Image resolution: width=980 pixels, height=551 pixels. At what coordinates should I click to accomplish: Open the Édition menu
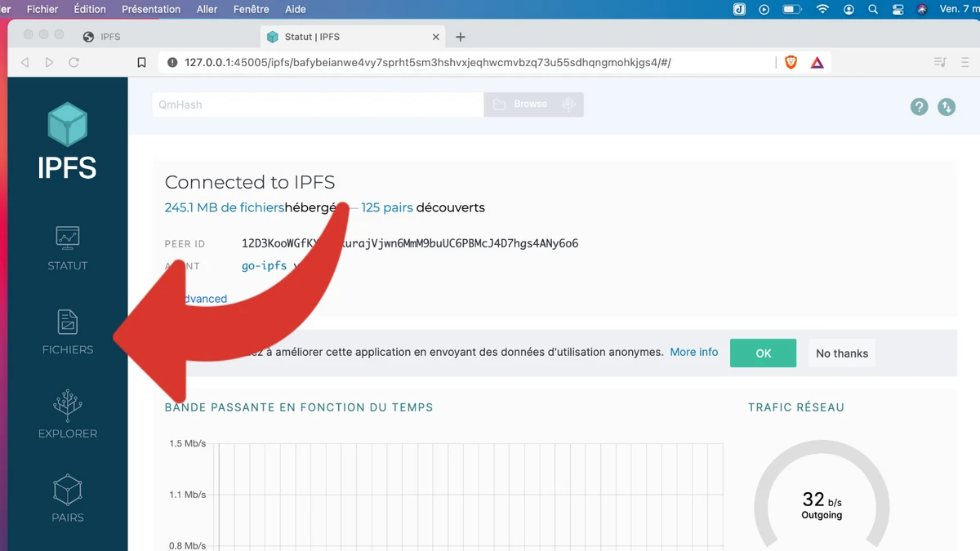pyautogui.click(x=90, y=9)
